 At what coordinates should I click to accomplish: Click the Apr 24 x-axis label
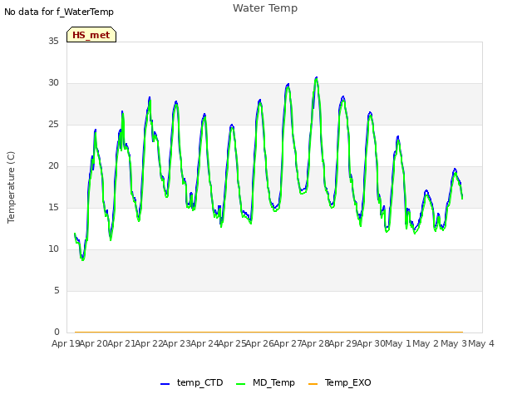click(204, 343)
